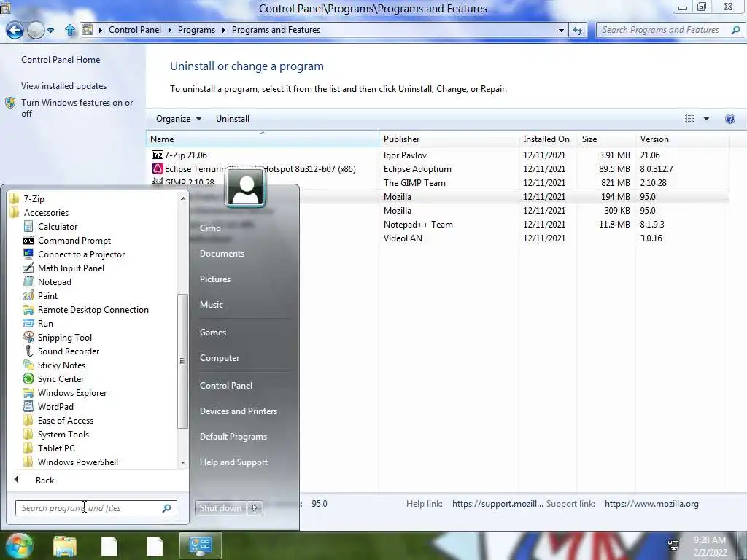Open address bar history dropdown
The image size is (747, 560).
tap(561, 30)
